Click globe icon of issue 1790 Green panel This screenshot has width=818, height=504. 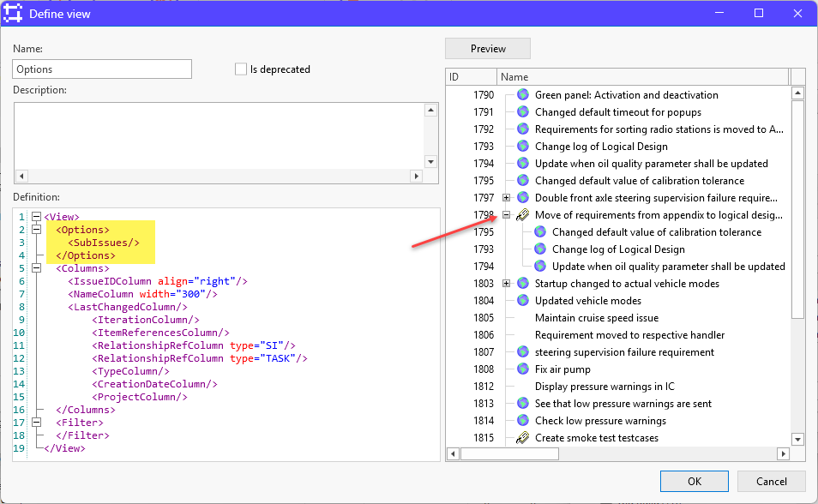click(523, 94)
